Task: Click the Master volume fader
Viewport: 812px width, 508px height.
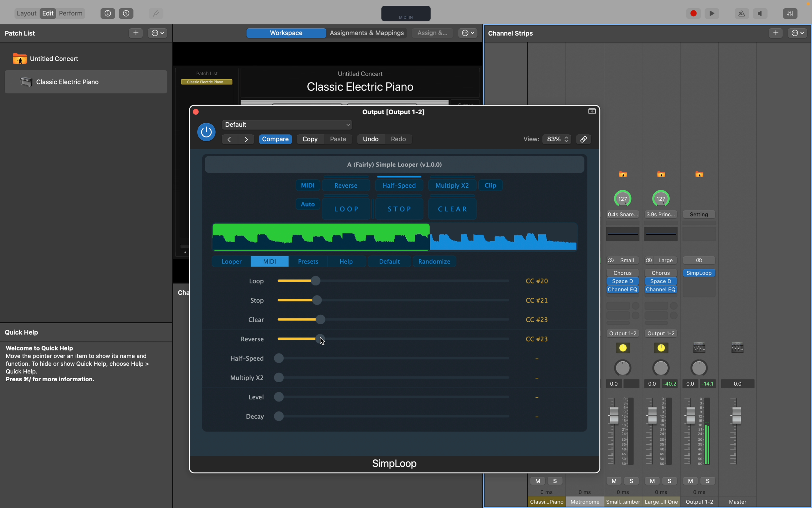Action: 737,415
